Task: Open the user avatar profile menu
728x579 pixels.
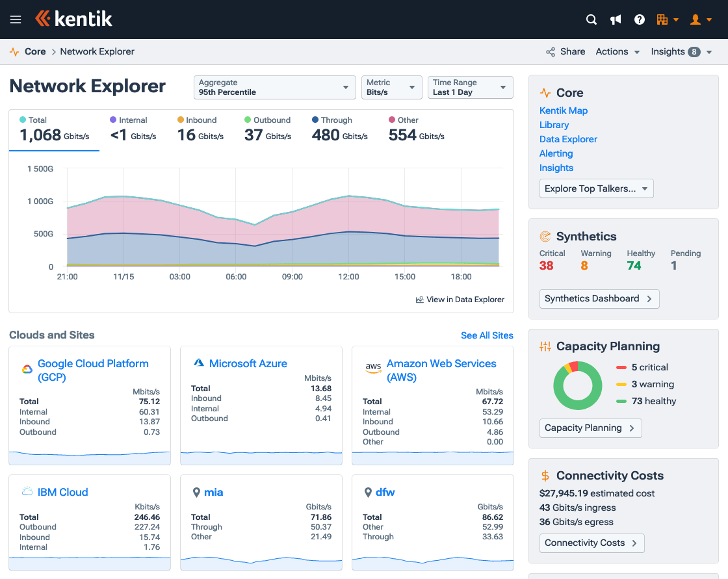Action: click(x=695, y=19)
